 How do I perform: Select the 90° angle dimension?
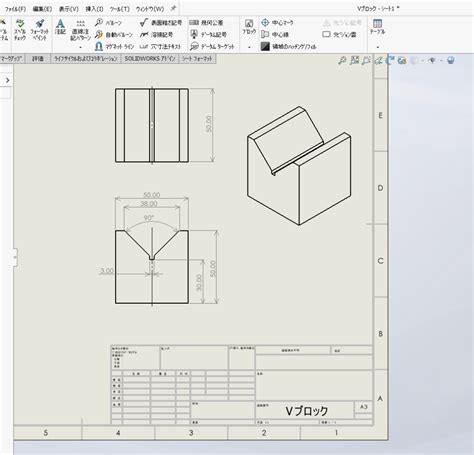coord(149,218)
